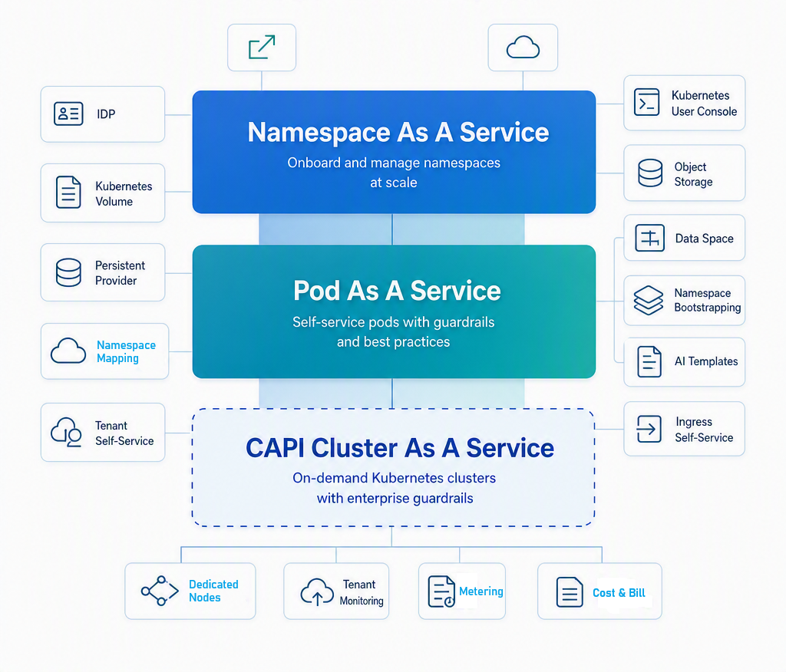Click the Cost & Bill document icon

[570, 591]
